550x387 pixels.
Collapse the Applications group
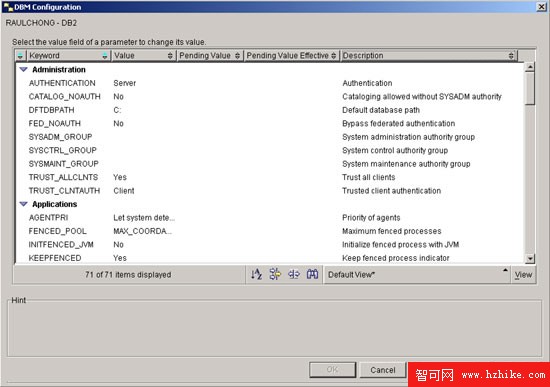pos(24,204)
